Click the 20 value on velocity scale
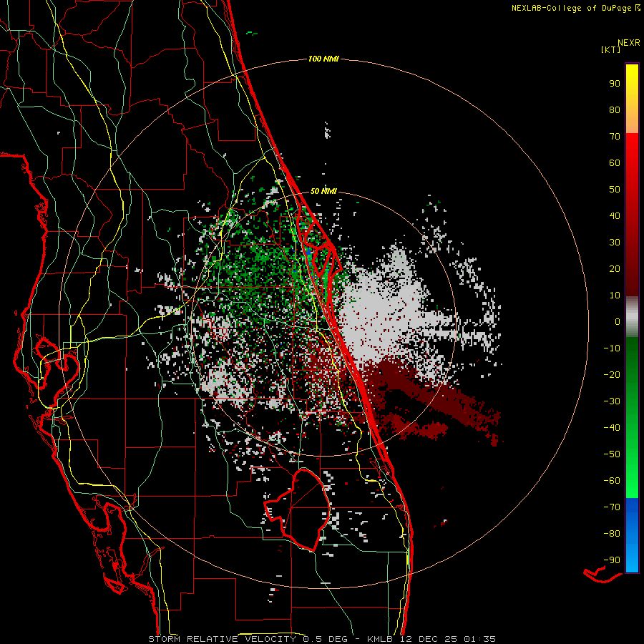644x644 pixels. pyautogui.click(x=615, y=268)
